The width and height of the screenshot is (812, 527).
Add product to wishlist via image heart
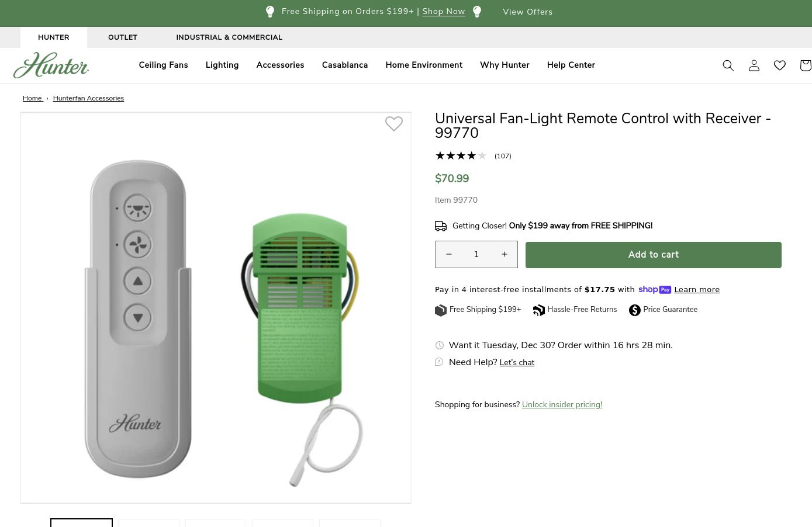393,124
